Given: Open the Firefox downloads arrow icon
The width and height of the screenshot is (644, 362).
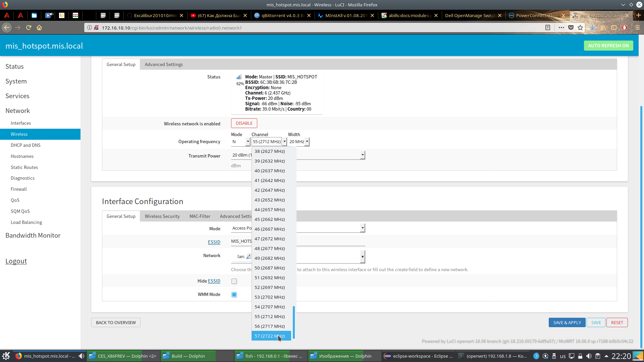Looking at the screenshot, I should [x=592, y=27].
